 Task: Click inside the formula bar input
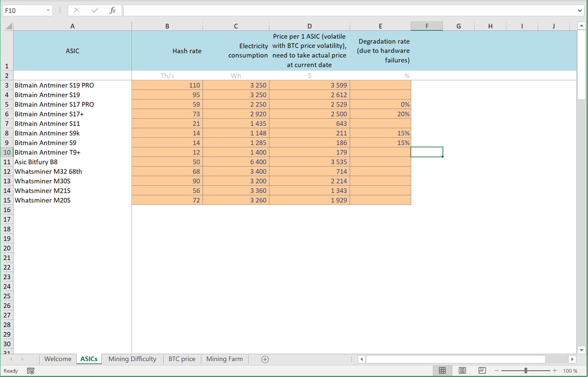350,10
